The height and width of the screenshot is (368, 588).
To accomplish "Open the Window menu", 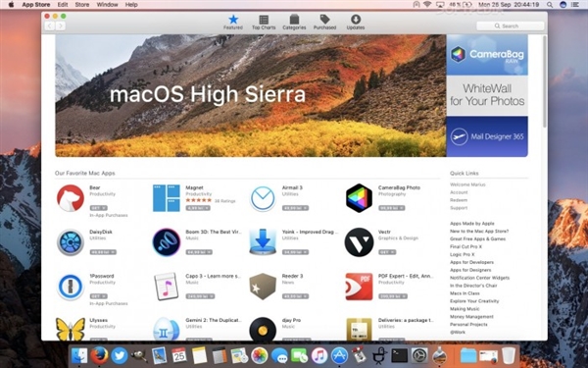I will 107,5.
